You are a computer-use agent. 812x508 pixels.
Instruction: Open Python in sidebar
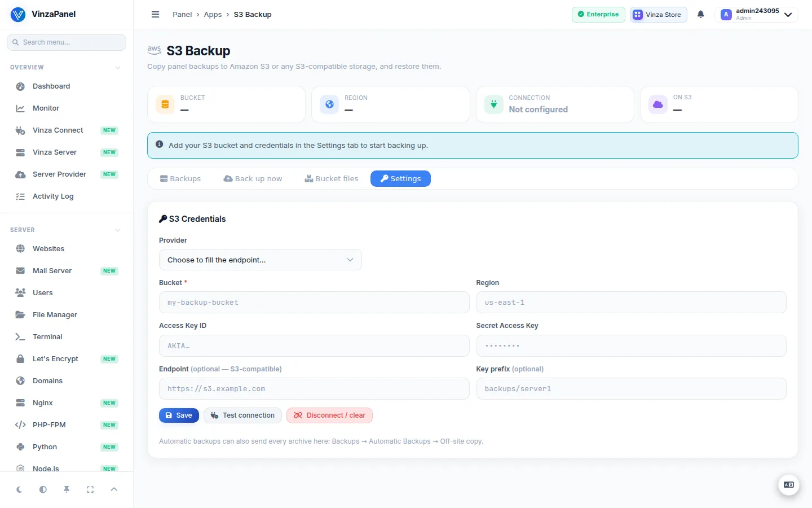tap(67, 447)
